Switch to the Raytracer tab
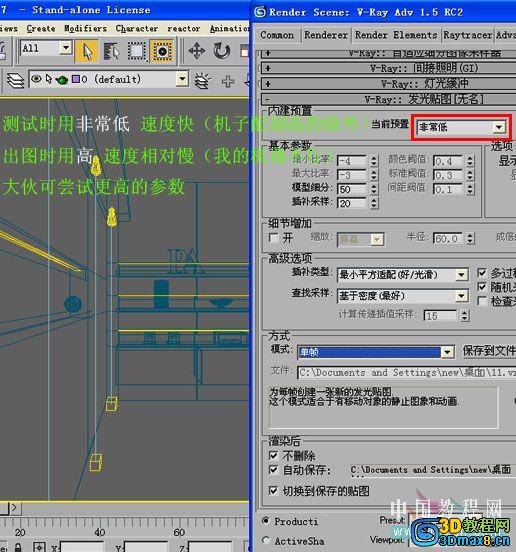Screen dimensions: 516x552 (x=467, y=35)
